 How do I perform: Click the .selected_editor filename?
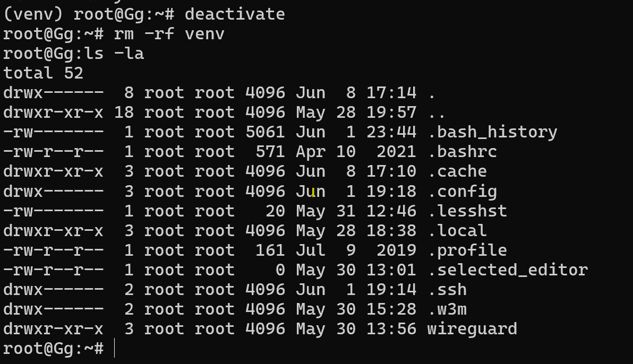(x=508, y=270)
